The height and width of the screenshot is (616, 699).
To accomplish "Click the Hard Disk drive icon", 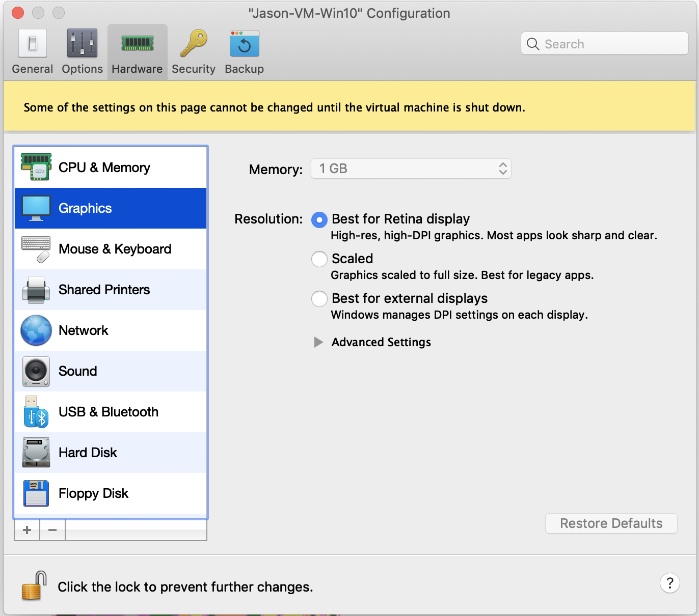I will [x=36, y=453].
